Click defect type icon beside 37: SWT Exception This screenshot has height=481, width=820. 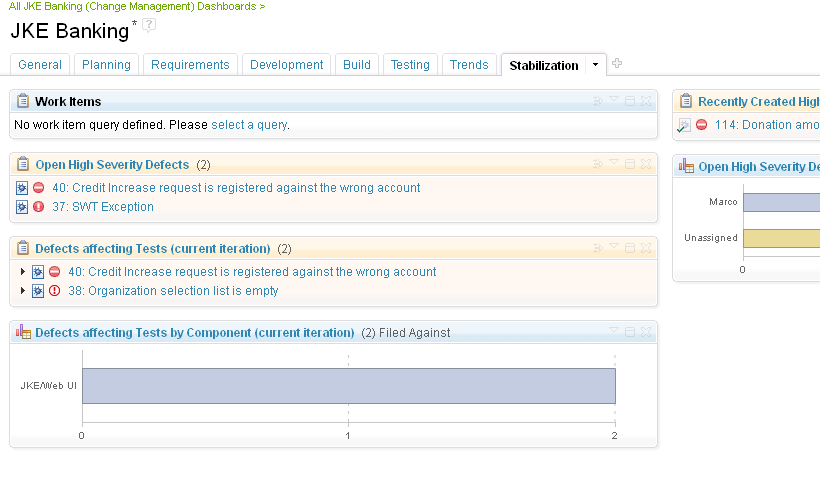22,207
